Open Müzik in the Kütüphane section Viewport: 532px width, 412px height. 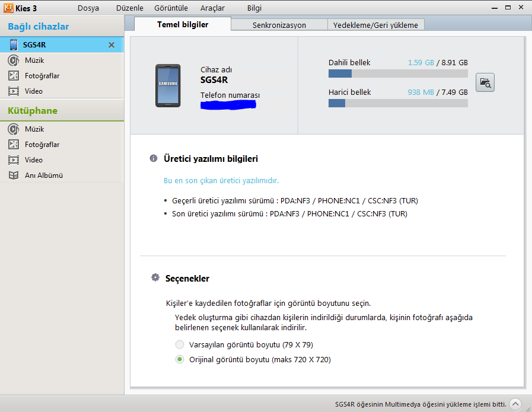(x=34, y=129)
